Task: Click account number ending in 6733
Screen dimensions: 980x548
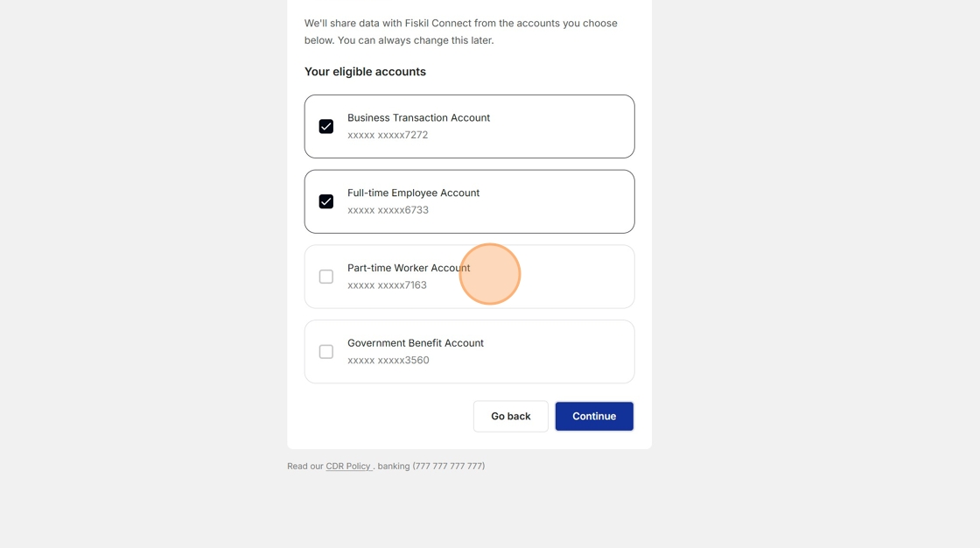Action: [388, 211]
